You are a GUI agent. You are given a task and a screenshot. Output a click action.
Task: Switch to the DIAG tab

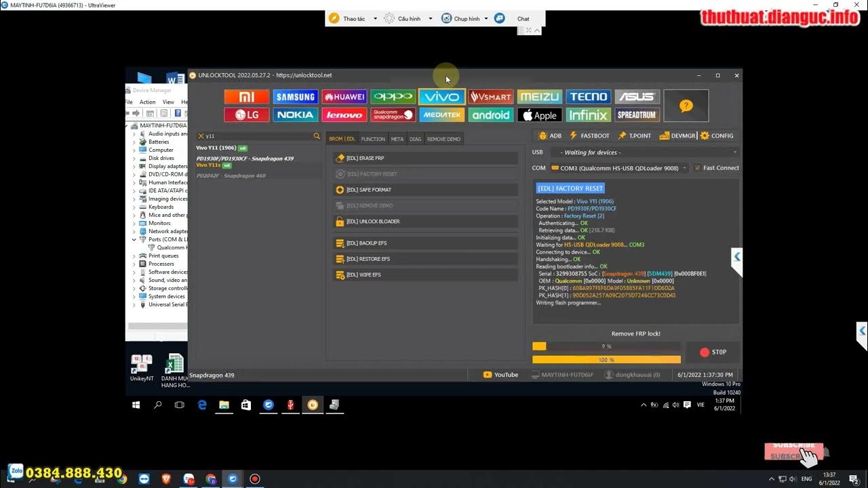(x=416, y=139)
